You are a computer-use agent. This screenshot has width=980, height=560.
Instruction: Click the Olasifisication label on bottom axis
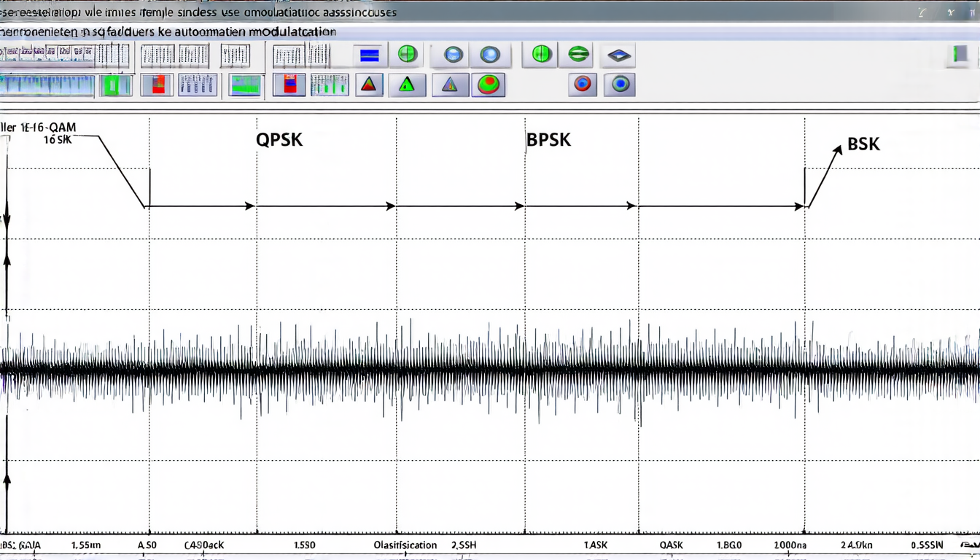[x=405, y=545]
